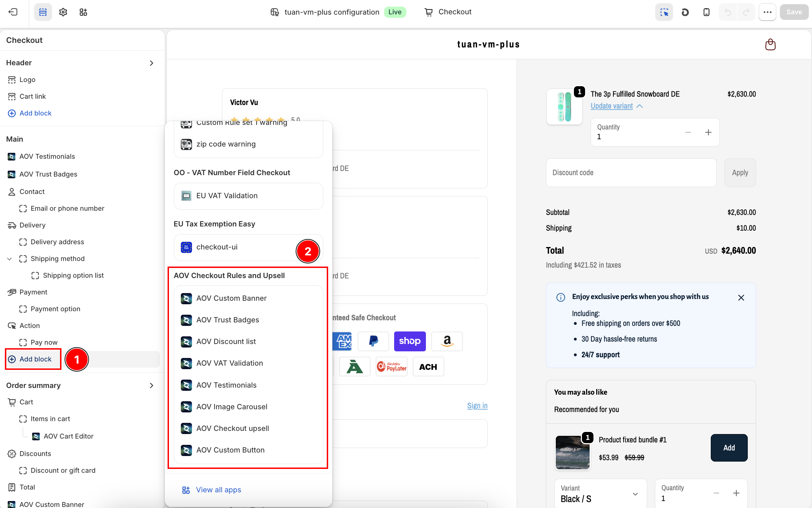This screenshot has height=508, width=812.
Task: Collapse the Shipping method tree item
Action: tap(10, 259)
